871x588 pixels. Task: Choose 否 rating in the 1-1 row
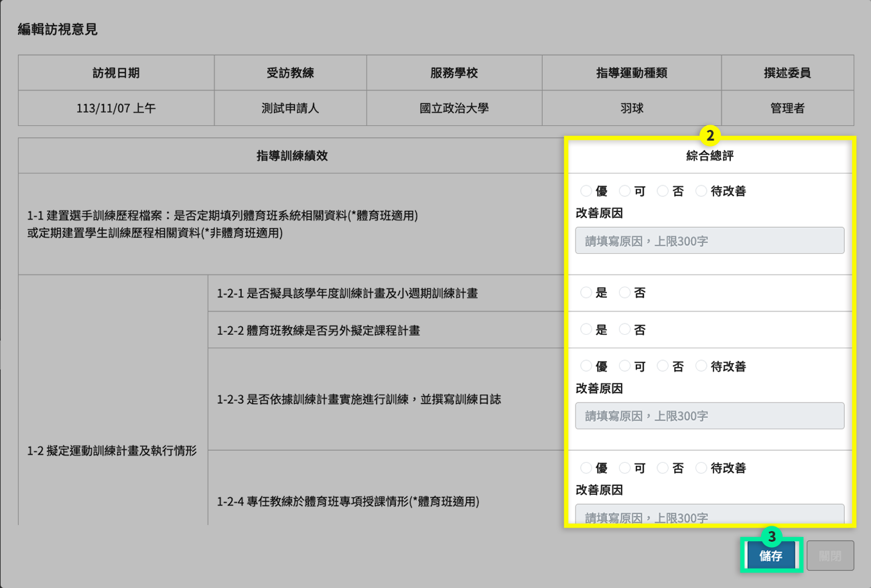663,192
